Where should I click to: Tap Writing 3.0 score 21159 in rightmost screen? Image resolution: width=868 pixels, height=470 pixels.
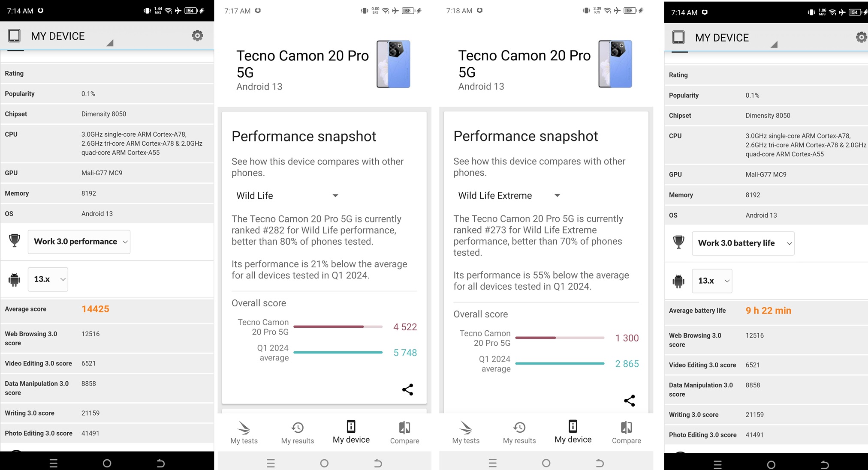click(x=766, y=415)
